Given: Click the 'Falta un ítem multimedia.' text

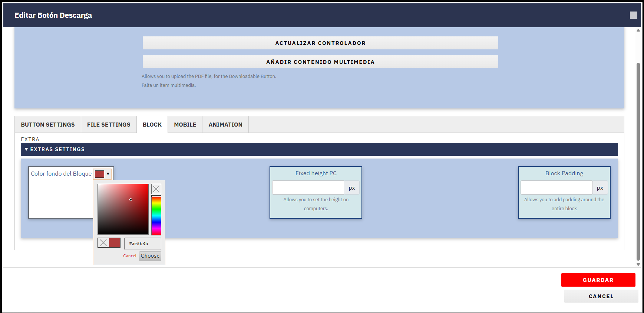Looking at the screenshot, I should tap(169, 85).
